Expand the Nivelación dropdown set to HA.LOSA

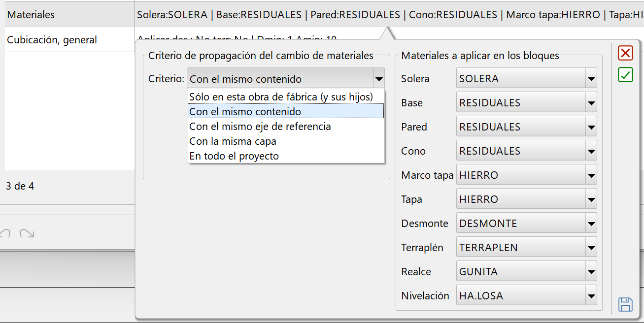tap(590, 295)
